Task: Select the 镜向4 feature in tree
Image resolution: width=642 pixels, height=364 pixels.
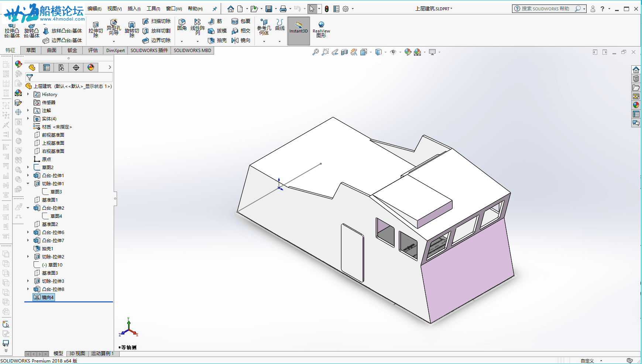Action: (x=44, y=298)
